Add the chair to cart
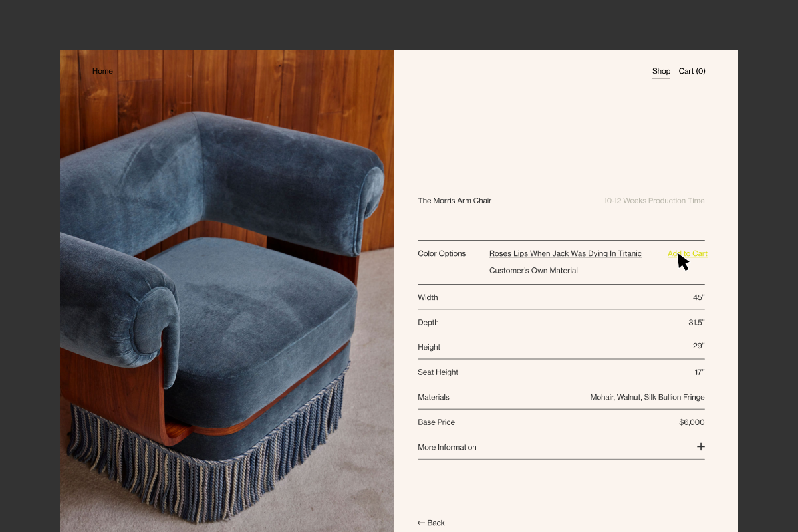Viewport: 798px width, 532px height. pos(687,253)
